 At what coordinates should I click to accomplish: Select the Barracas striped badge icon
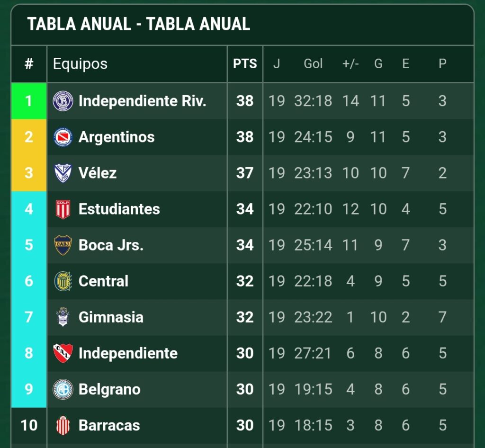[63, 425]
